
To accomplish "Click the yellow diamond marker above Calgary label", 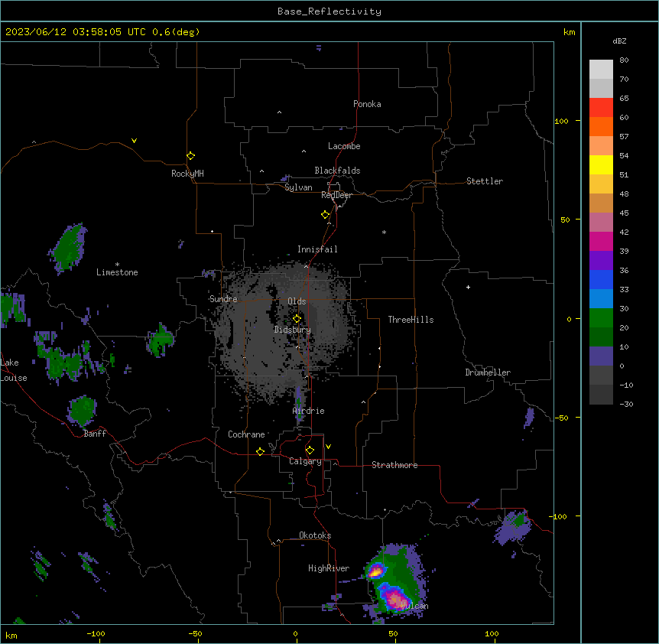I will pos(310,450).
